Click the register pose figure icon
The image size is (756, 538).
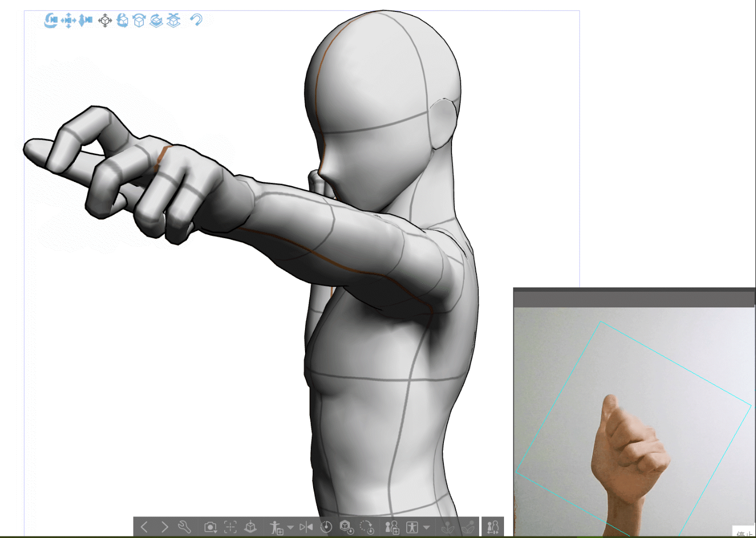tap(276, 527)
